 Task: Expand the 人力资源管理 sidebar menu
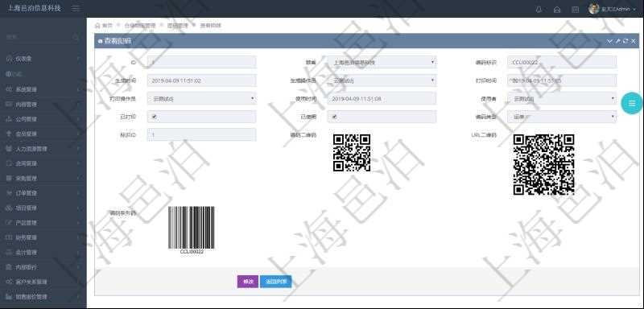click(43, 149)
